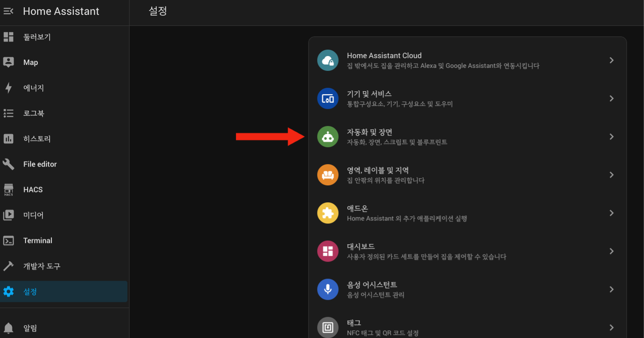Open File editor from the sidebar
This screenshot has width=644, height=338.
coord(40,164)
